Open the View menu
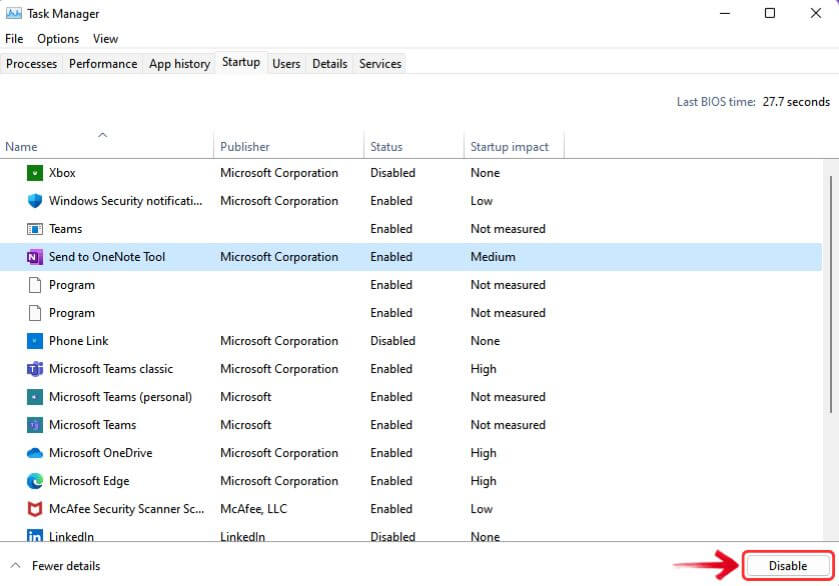 pyautogui.click(x=105, y=38)
